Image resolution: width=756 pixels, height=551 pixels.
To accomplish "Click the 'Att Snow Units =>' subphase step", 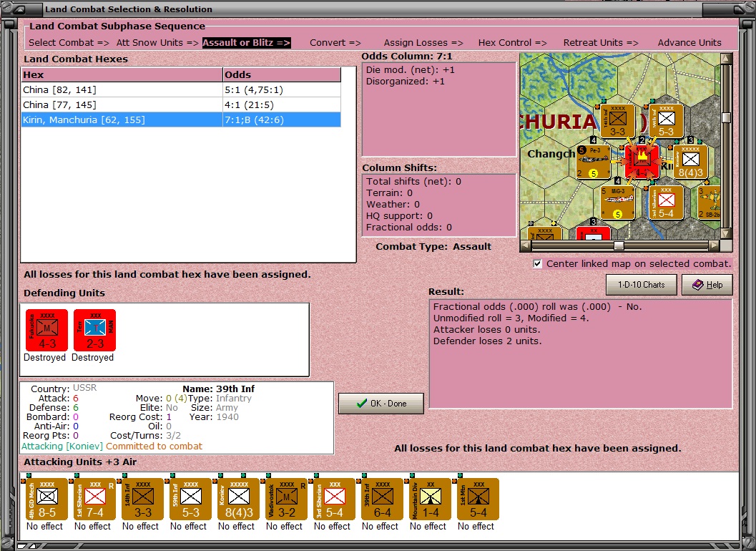I will [157, 42].
